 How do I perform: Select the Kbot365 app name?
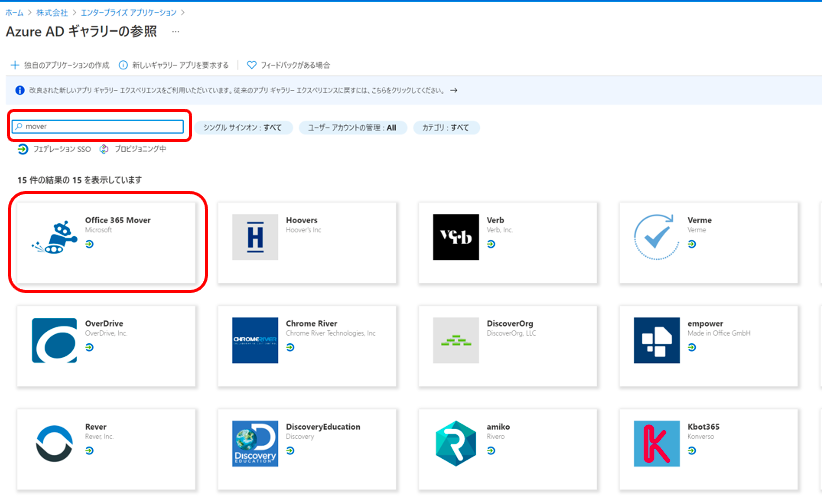point(704,427)
